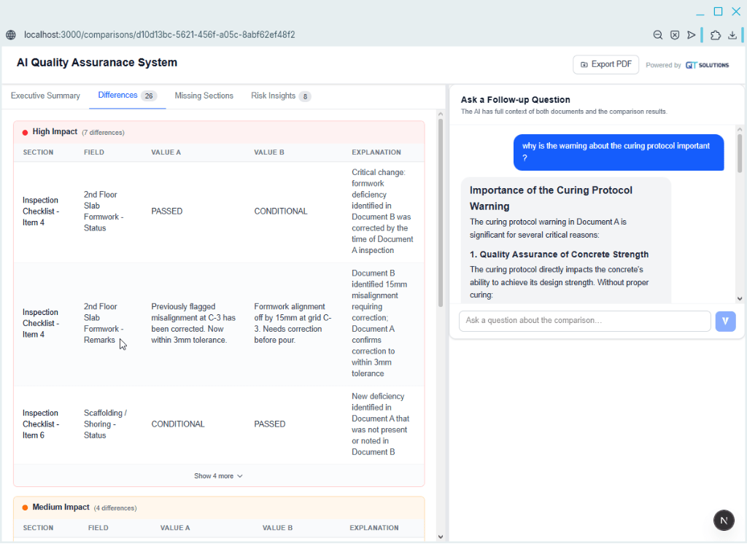
Task: Click 'Inspection Checklist - Item 6' cell
Action: [41, 424]
